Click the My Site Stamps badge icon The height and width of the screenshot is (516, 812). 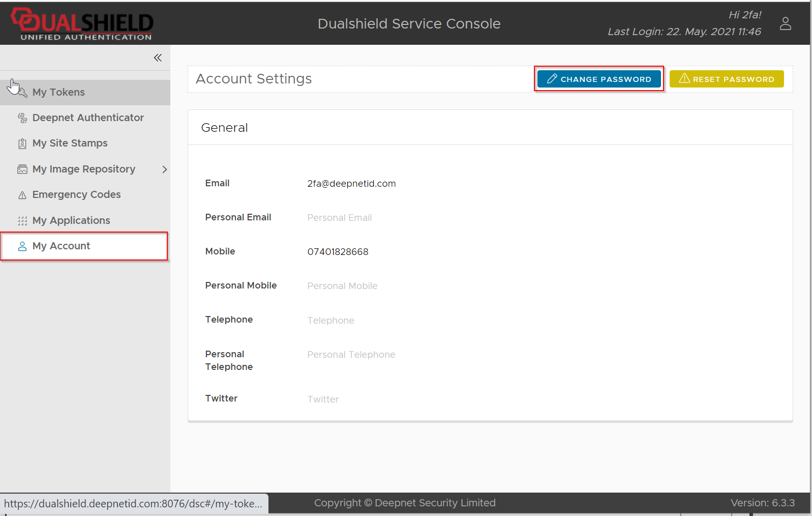(x=22, y=144)
